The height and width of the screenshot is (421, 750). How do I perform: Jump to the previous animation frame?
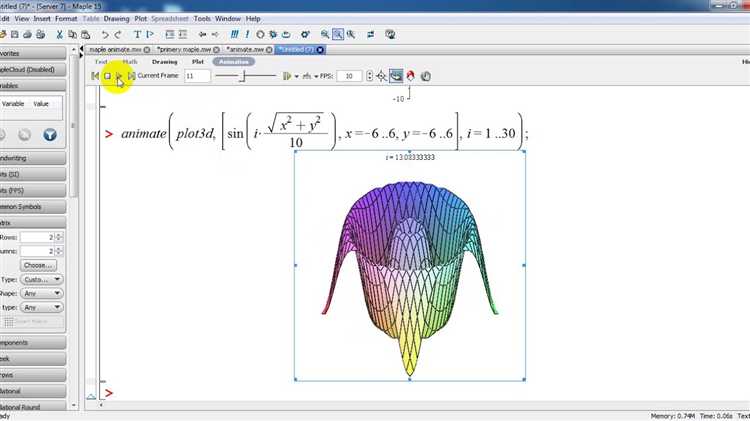95,76
